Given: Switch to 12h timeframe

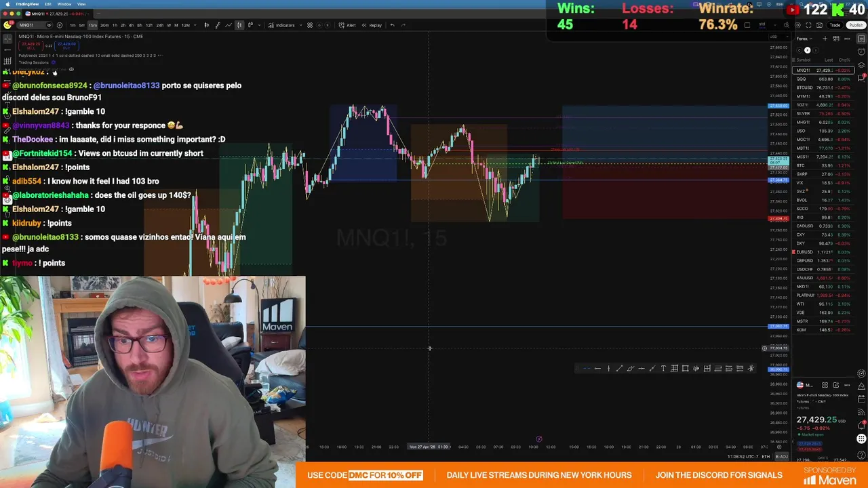Looking at the screenshot, I should [x=149, y=25].
